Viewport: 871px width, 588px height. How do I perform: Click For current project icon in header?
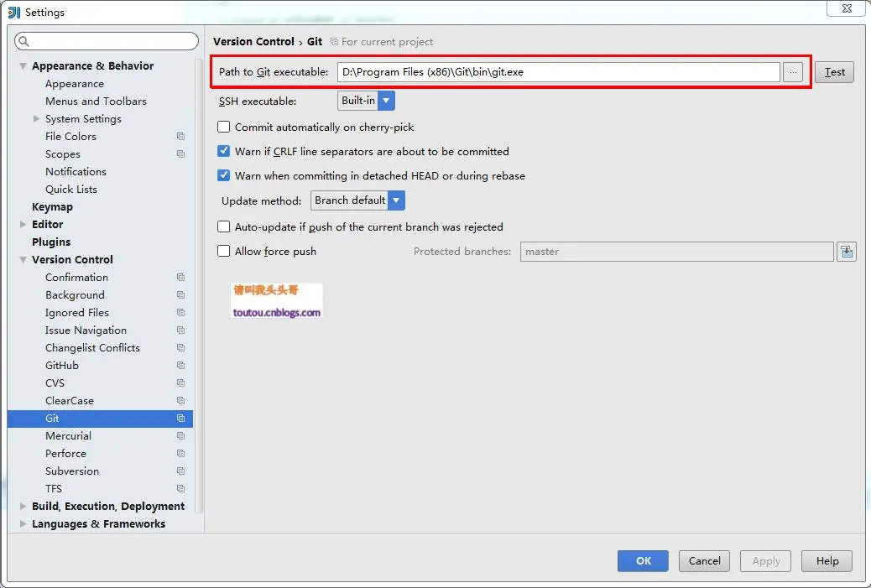point(334,42)
